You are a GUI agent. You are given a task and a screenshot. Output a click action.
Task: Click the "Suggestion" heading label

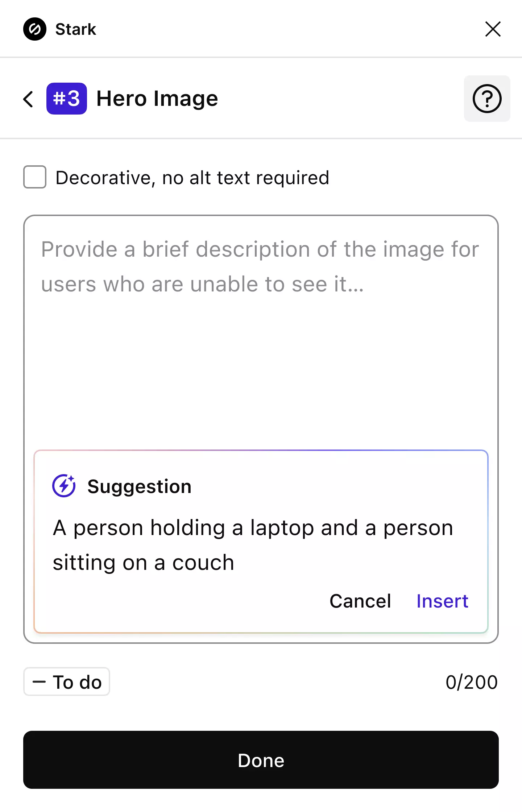click(x=139, y=486)
